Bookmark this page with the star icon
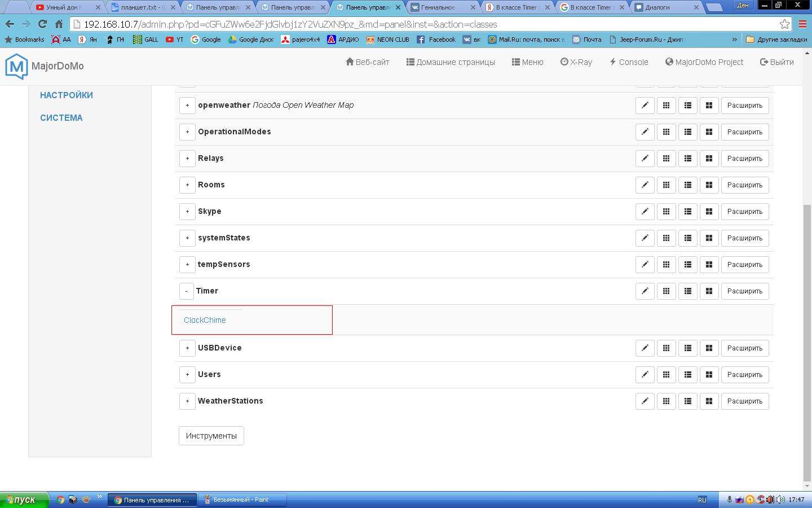This screenshot has height=508, width=812. coord(784,24)
